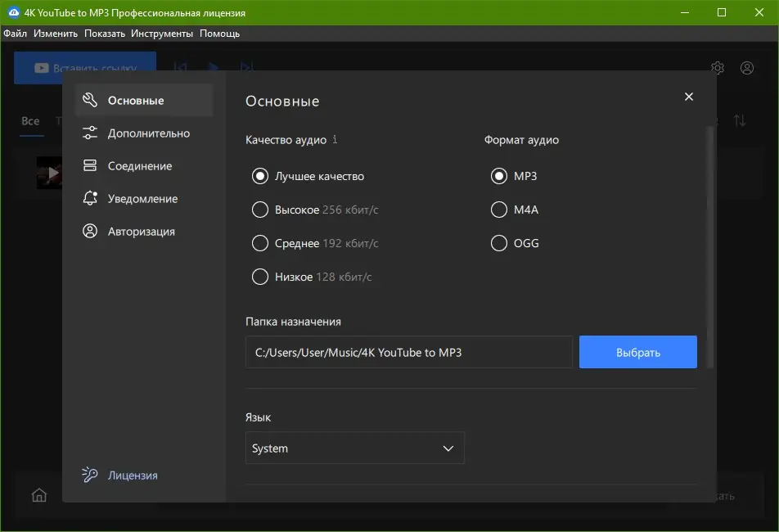Open the System language dropdown
Screen dimensions: 779x532
tap(355, 448)
